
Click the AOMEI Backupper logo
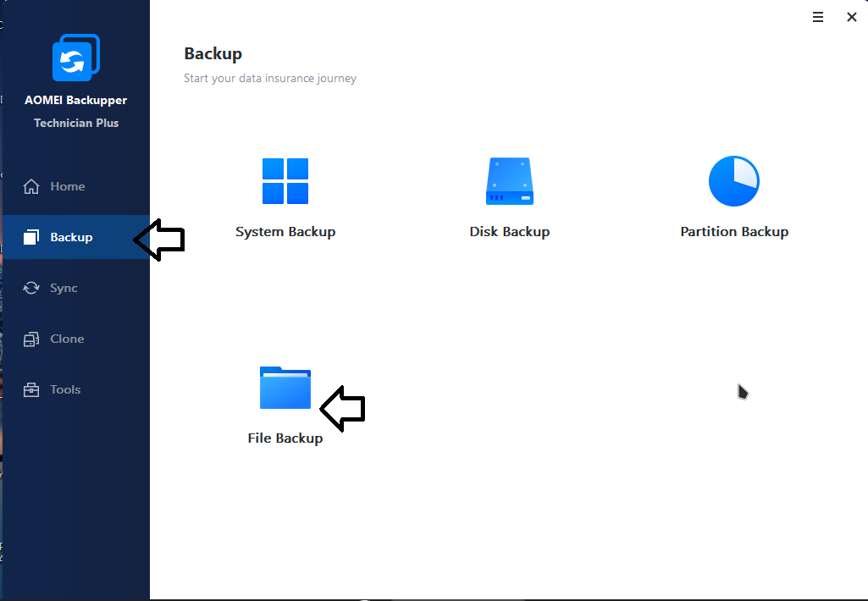click(75, 58)
